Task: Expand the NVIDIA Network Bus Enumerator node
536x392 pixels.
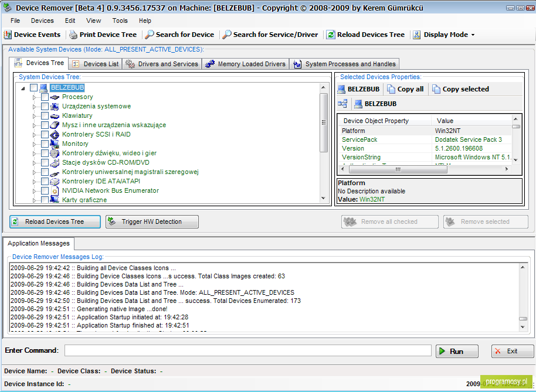Action: (x=34, y=191)
